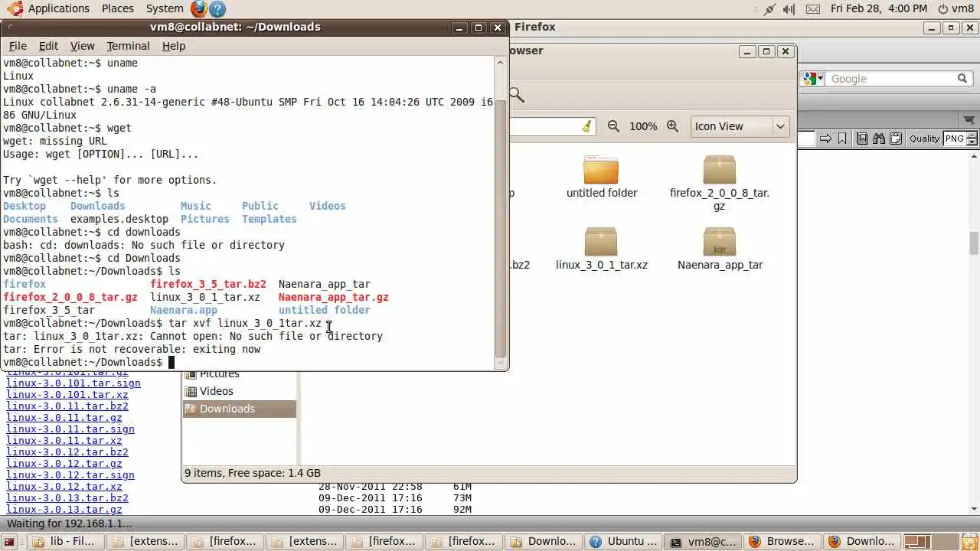Click 'firefox_3_5_tar.bz2' text in terminal
This screenshot has width=980, height=551.
pyautogui.click(x=208, y=284)
